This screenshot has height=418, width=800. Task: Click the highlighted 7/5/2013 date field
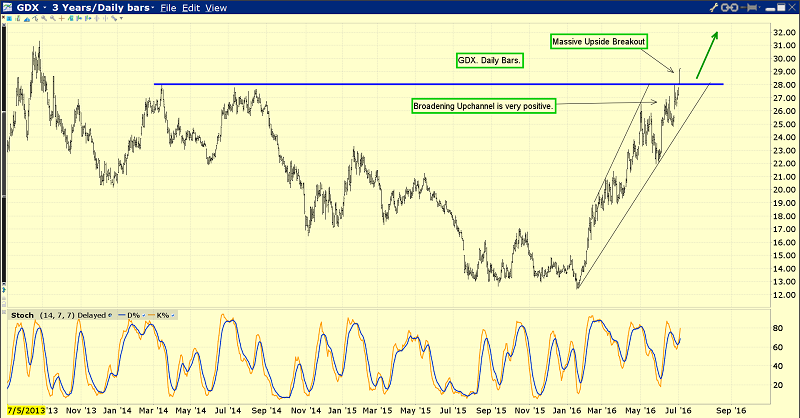(25, 410)
